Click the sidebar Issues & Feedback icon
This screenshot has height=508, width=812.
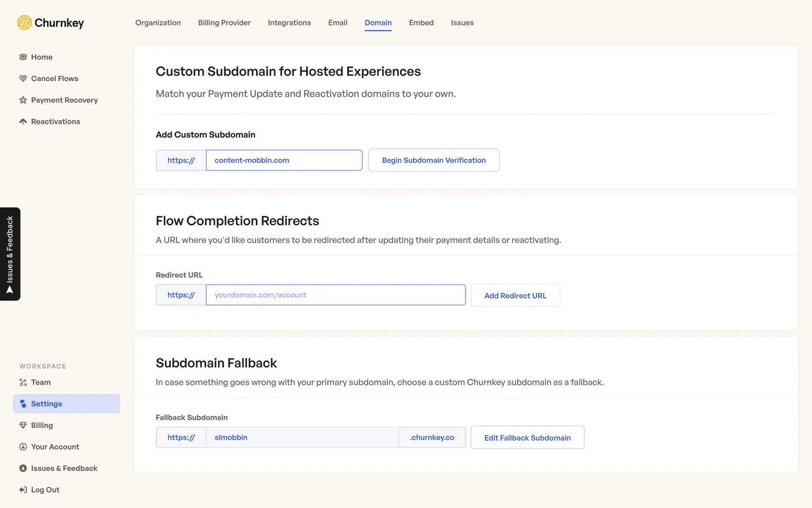click(x=23, y=469)
